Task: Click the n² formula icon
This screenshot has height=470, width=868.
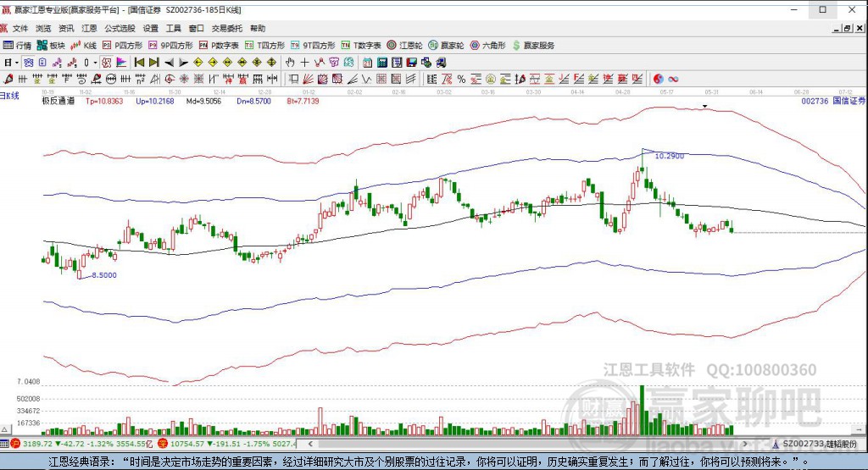Action: (140, 79)
